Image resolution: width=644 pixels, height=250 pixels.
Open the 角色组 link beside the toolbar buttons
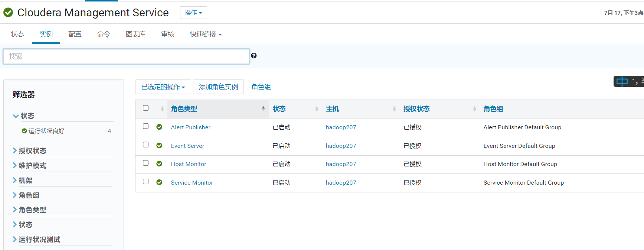[261, 87]
